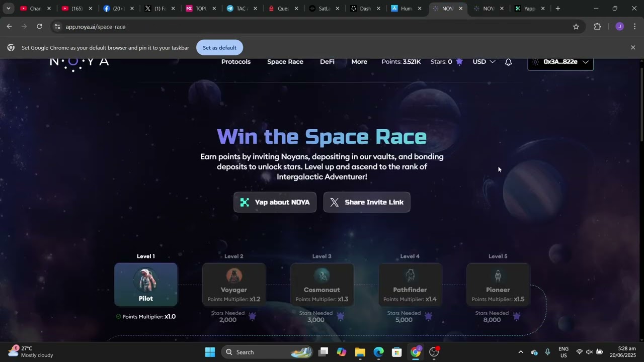Click the NOYA logo

pos(79,64)
